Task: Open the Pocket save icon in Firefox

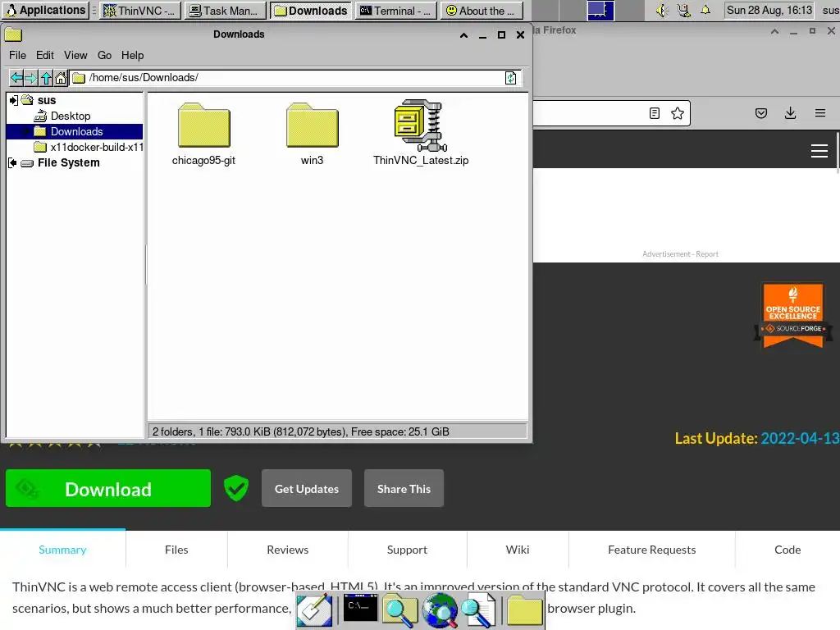Action: pyautogui.click(x=761, y=113)
